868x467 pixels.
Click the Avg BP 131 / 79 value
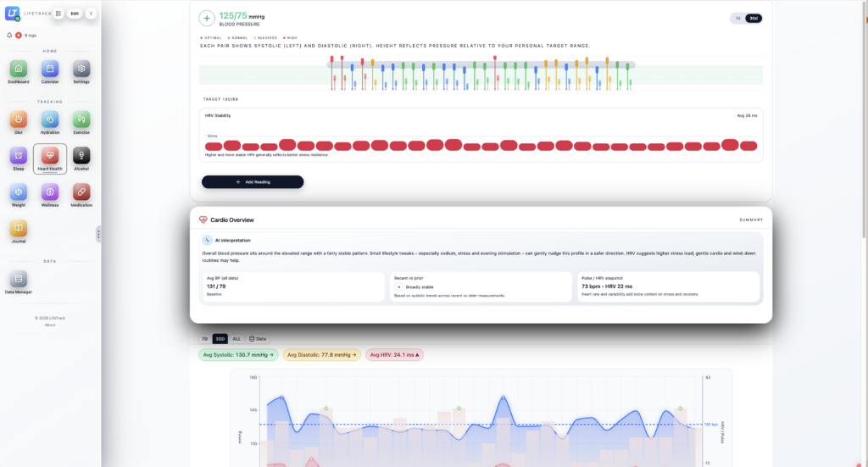(216, 286)
